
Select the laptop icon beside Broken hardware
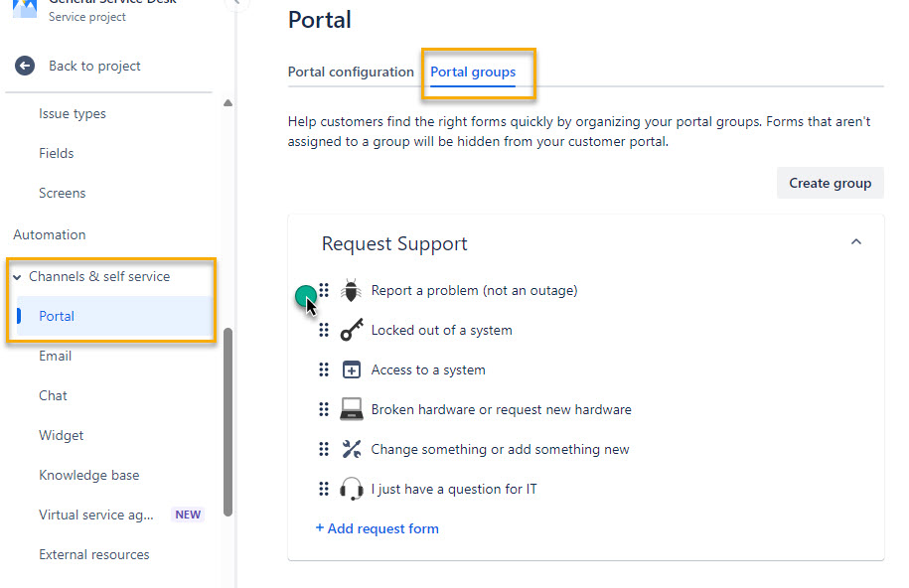350,409
